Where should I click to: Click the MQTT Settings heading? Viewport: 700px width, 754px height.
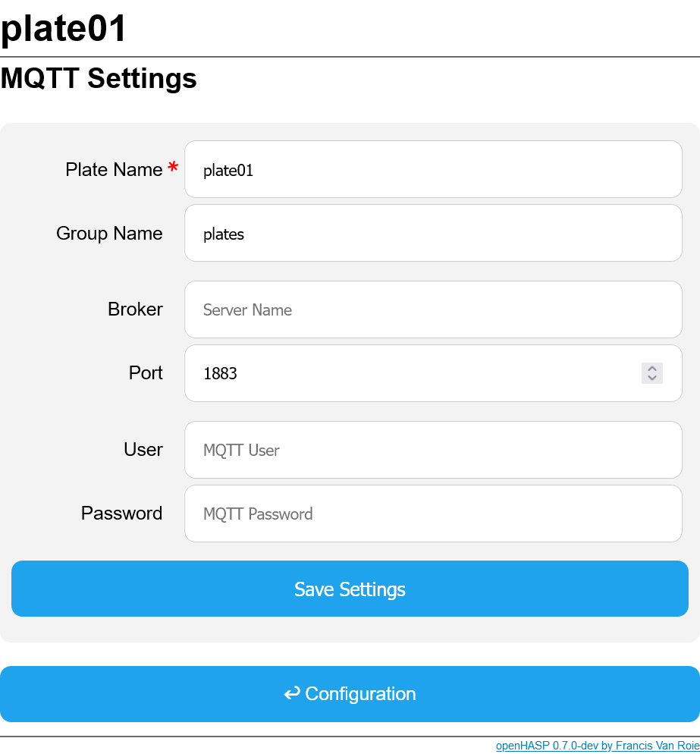pos(99,78)
